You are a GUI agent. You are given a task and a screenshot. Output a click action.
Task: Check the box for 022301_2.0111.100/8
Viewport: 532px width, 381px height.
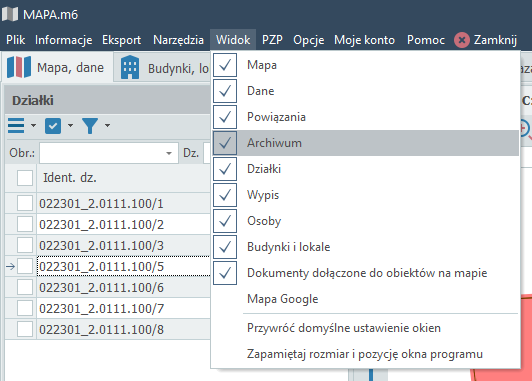(25, 329)
